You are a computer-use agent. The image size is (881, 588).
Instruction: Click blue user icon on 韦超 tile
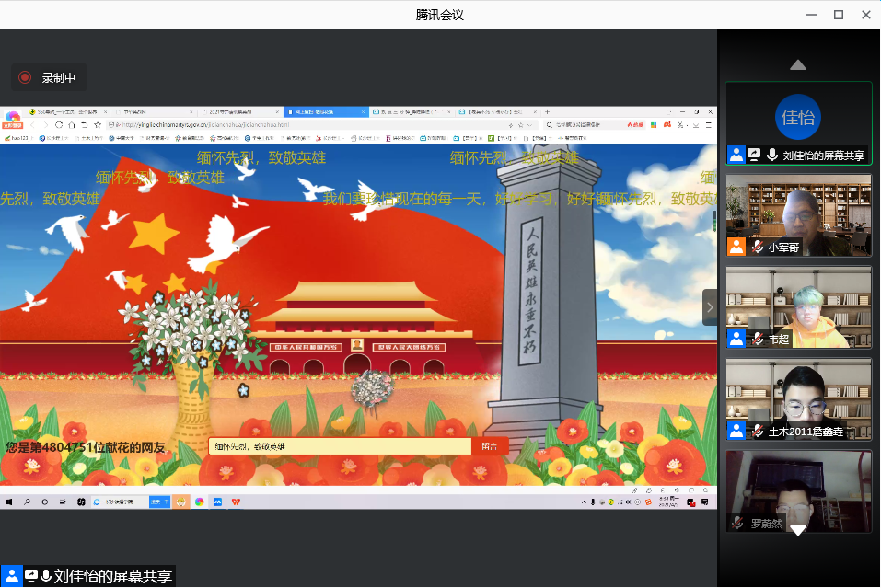click(736, 339)
